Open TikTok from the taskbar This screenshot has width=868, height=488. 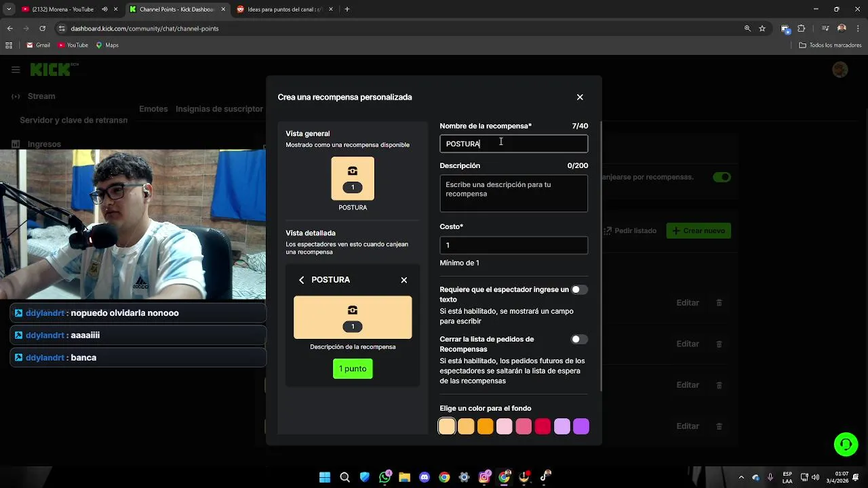[545, 477]
